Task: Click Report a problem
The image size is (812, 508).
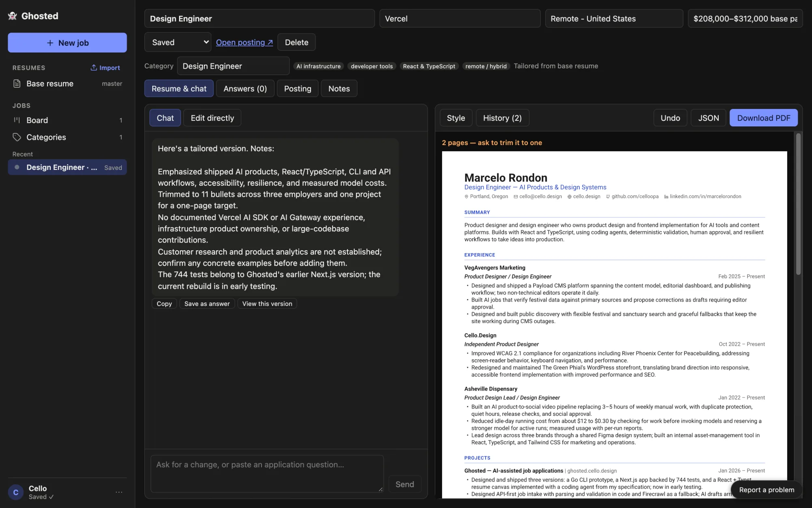Action: click(767, 490)
